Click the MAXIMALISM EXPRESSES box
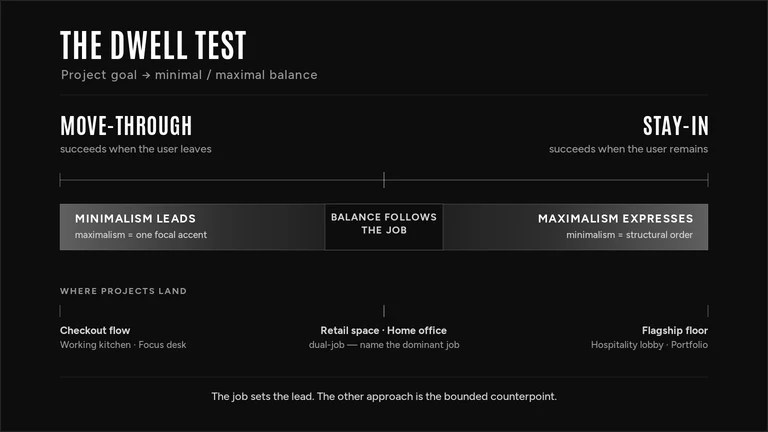 tap(576, 227)
